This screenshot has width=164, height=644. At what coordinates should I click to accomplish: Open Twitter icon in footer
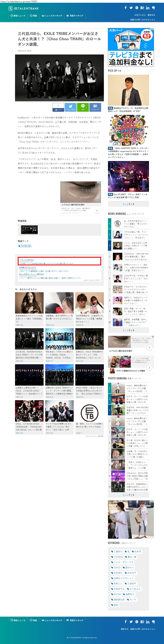click(131, 622)
